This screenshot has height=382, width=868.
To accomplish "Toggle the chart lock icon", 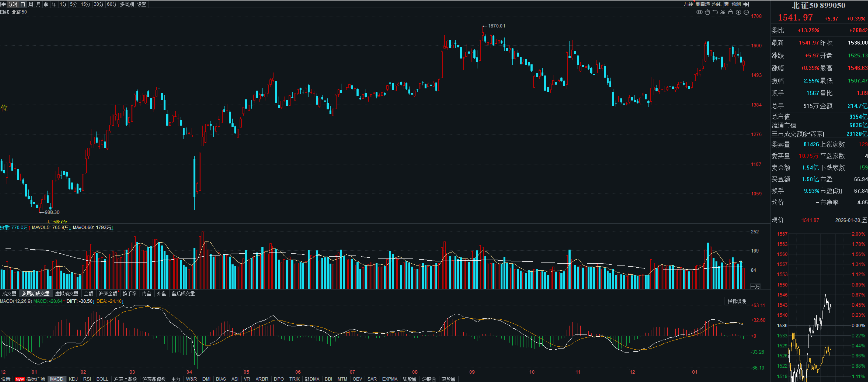I will coord(731,12).
